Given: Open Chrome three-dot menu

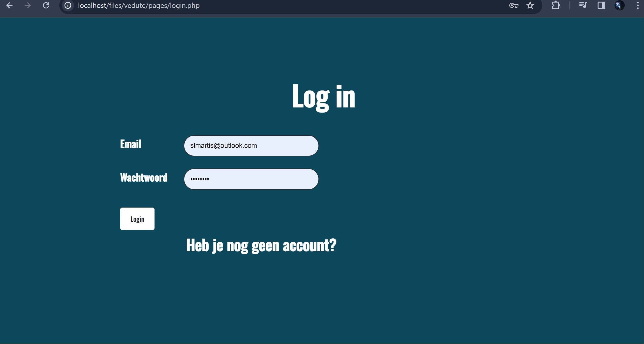Looking at the screenshot, I should tap(638, 5).
